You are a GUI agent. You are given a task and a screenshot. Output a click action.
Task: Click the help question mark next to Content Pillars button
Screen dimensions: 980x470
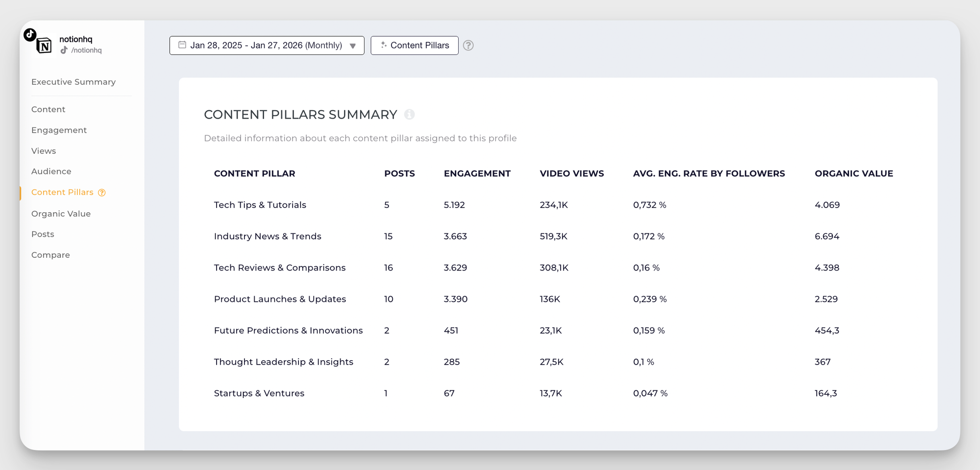tap(468, 45)
